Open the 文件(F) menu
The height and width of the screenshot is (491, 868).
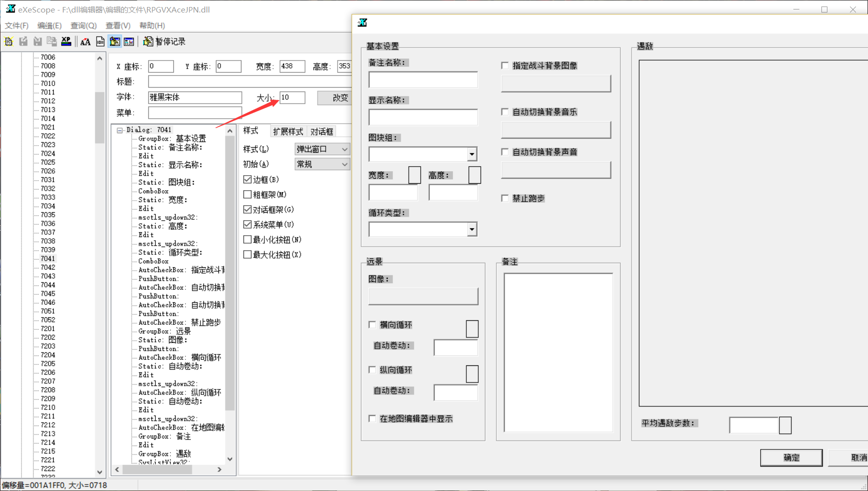point(17,26)
